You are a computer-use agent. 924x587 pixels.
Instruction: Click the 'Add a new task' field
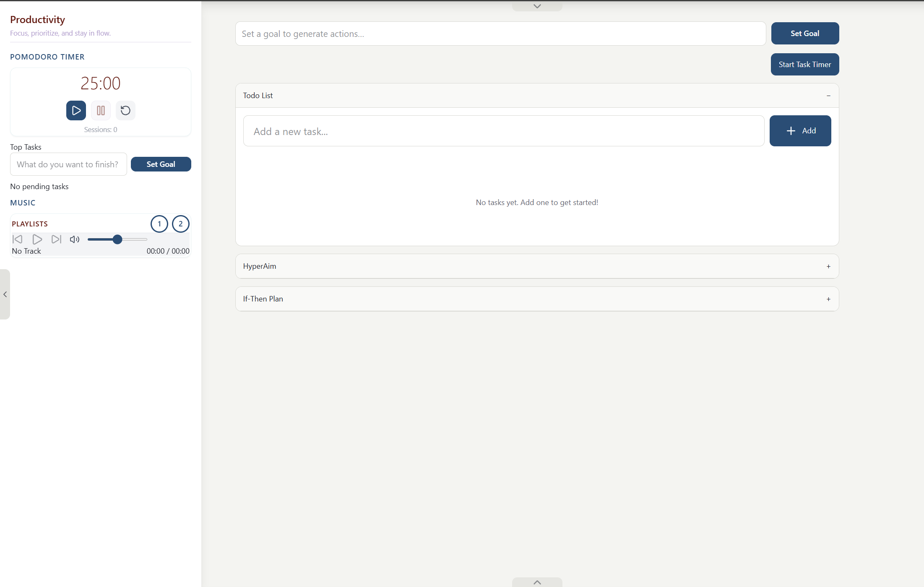[x=503, y=131]
